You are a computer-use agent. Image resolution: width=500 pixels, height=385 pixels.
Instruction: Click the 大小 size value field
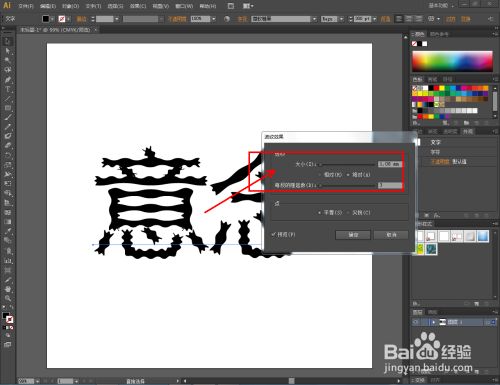click(x=390, y=164)
